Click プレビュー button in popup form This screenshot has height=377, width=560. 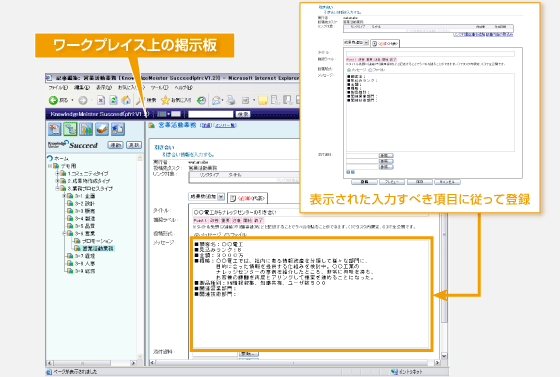[x=392, y=182]
